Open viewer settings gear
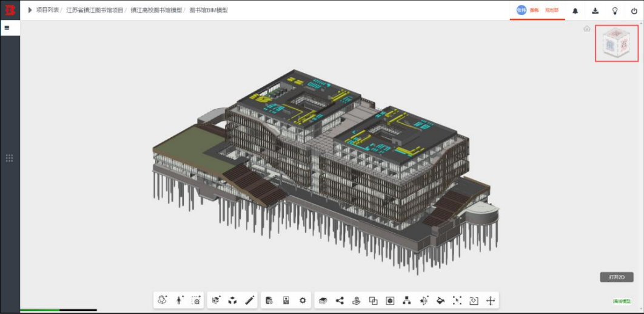 pos(303,301)
